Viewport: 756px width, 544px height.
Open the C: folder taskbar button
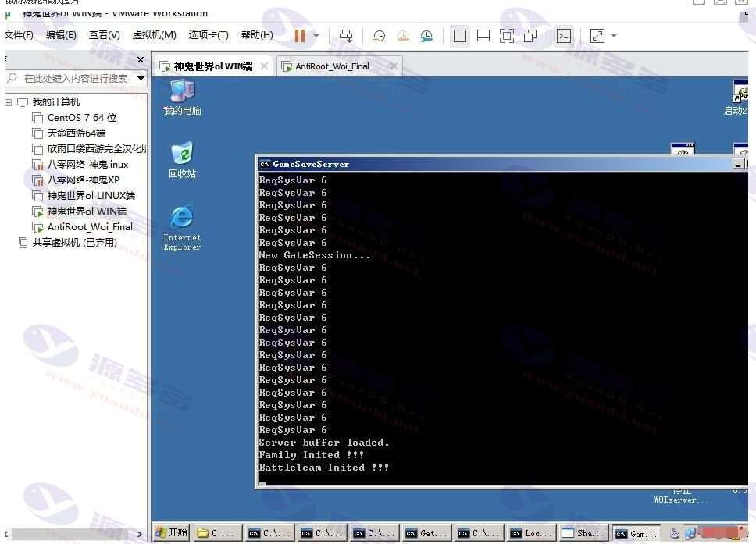pos(216,533)
